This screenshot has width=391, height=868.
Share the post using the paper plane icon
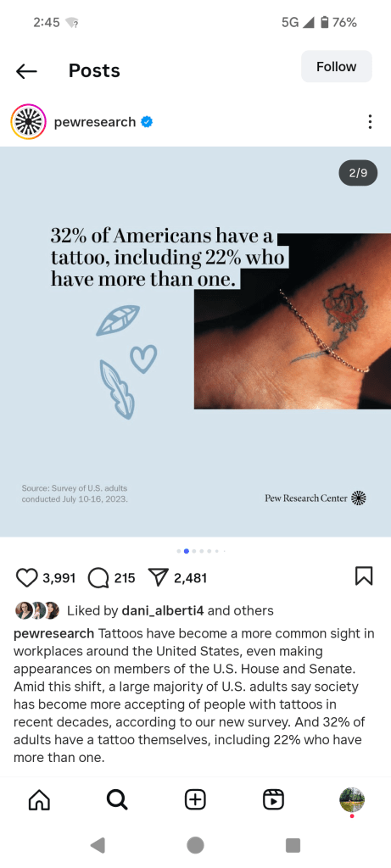click(x=159, y=578)
